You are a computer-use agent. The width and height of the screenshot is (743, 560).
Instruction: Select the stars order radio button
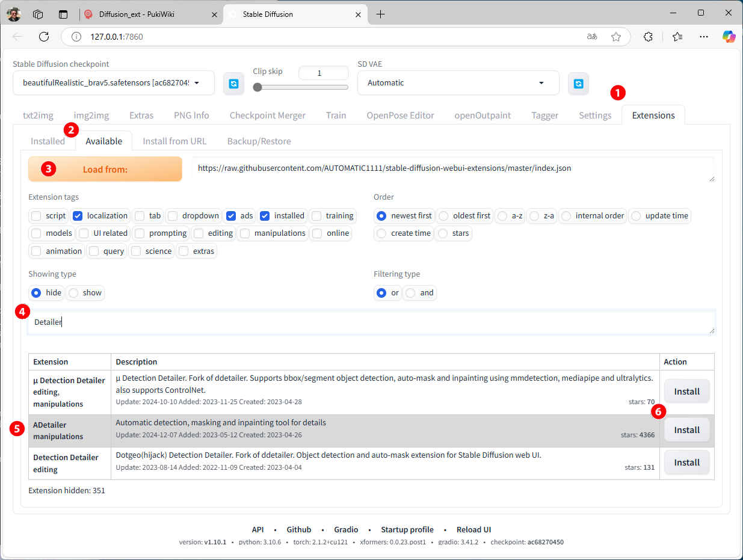tap(443, 233)
